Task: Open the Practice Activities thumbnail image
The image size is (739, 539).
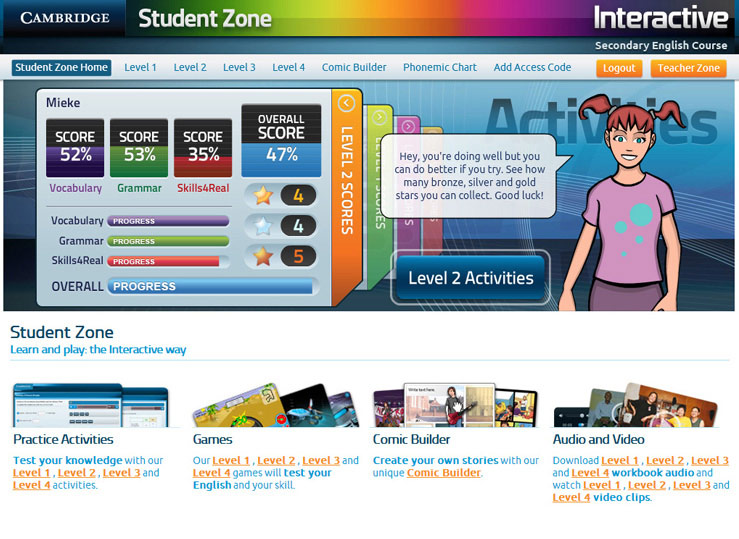Action: pos(91,405)
